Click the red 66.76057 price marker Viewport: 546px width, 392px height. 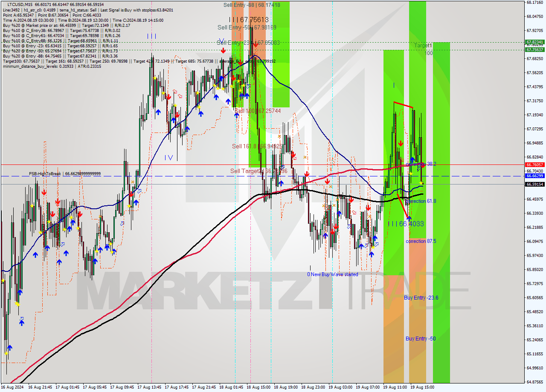(x=534, y=164)
